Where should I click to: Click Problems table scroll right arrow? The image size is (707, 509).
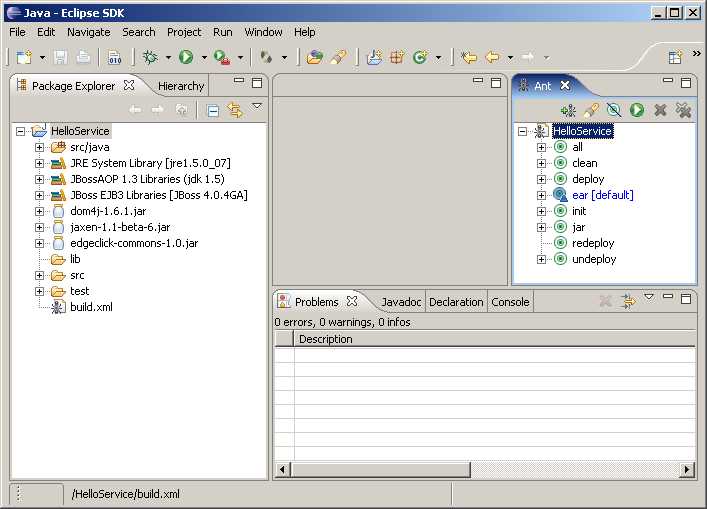686,470
